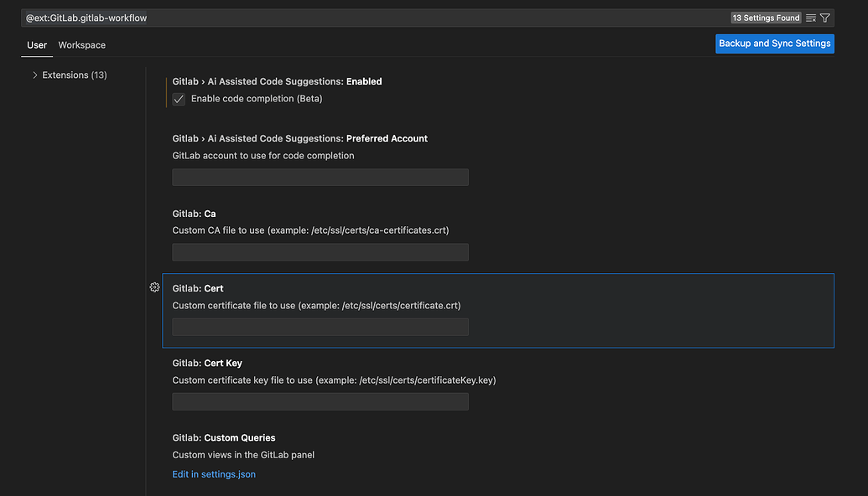Viewport: 868px width, 496px height.
Task: Click the gear icon beside Gitlab: Cert
Action: [x=154, y=287]
